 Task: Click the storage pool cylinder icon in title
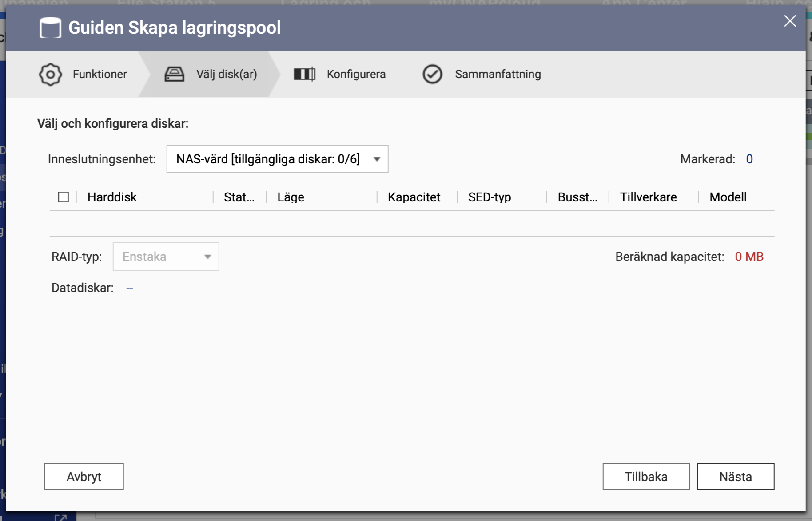tap(50, 28)
